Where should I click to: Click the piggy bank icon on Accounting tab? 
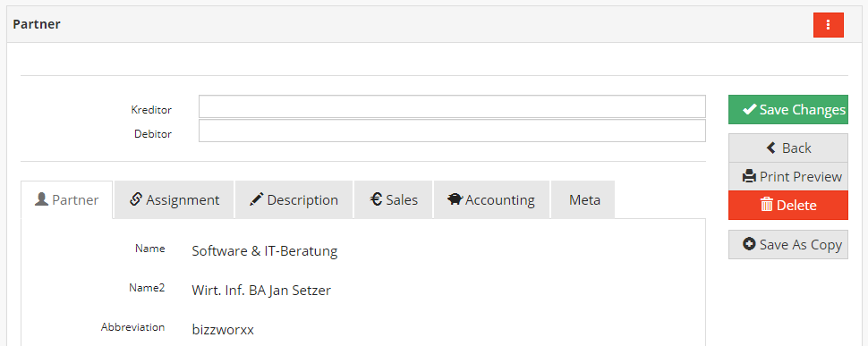coord(455,199)
